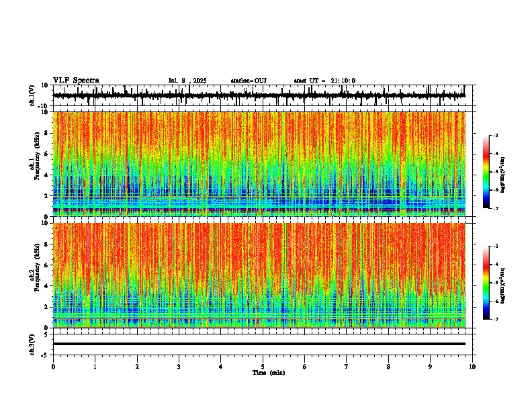Click the log(PSD) label beside ch.2 colorbar
This screenshot has height=411, width=532.
(502, 285)
